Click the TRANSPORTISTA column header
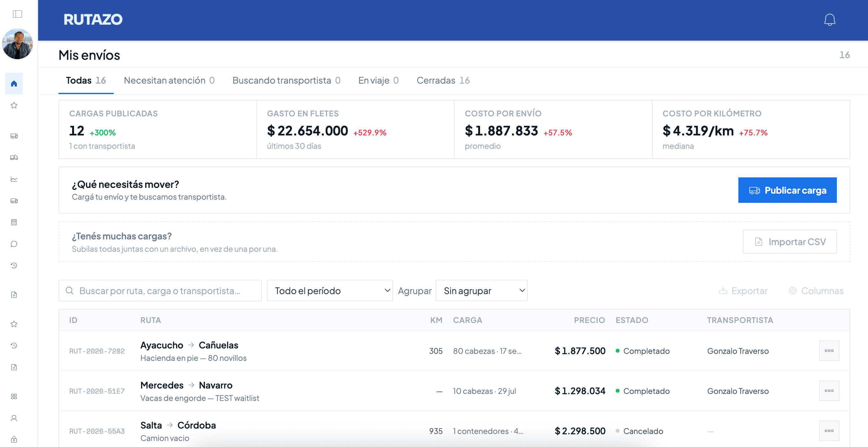868x447 pixels. point(740,320)
